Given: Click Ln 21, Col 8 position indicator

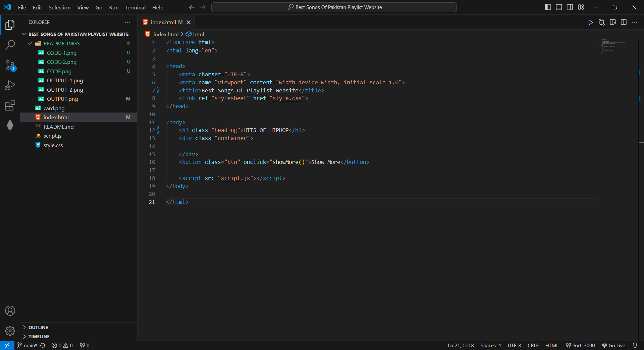Looking at the screenshot, I should [x=461, y=345].
